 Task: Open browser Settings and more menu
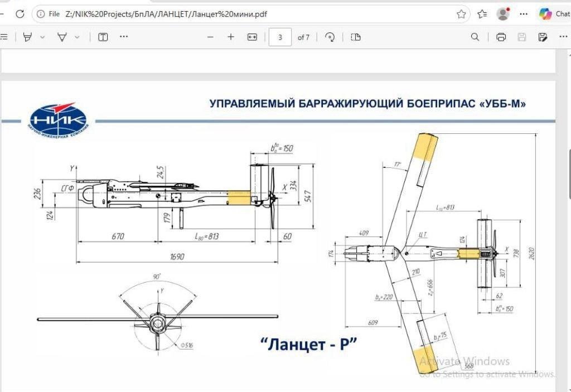pos(524,14)
